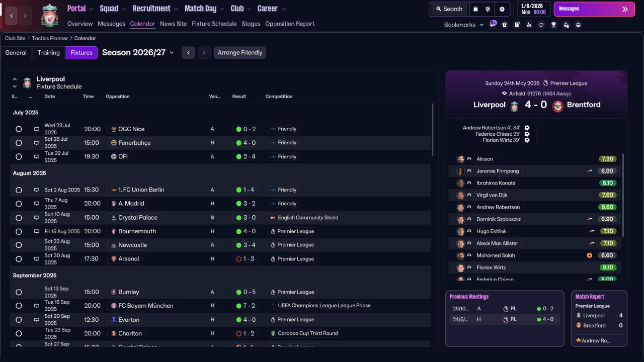Open the shirt bookmark icon
The height and width of the screenshot is (362, 644).
505,25
